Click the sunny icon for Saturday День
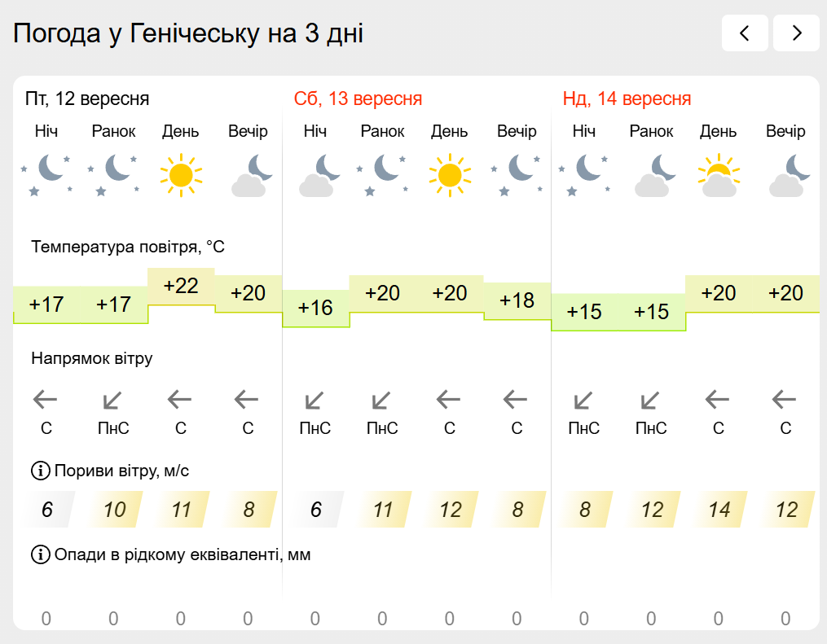The height and width of the screenshot is (644, 827). tap(450, 175)
